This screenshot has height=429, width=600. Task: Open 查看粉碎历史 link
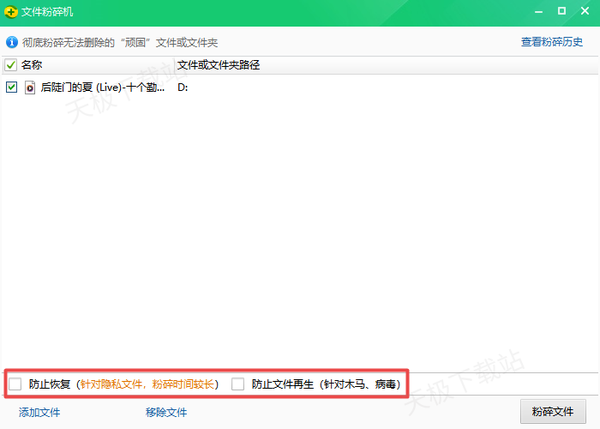click(551, 43)
